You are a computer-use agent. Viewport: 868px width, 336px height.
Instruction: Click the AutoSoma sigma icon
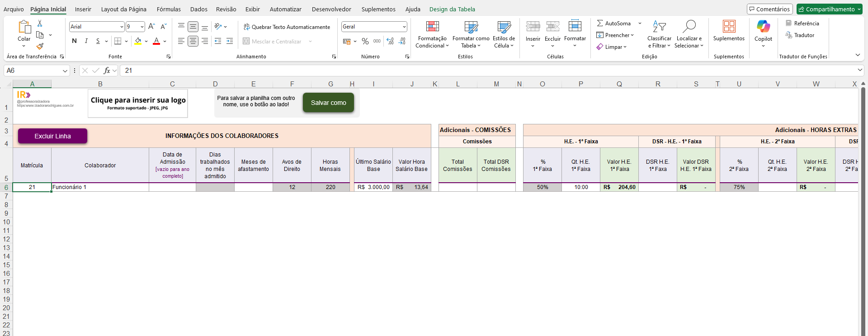[600, 24]
